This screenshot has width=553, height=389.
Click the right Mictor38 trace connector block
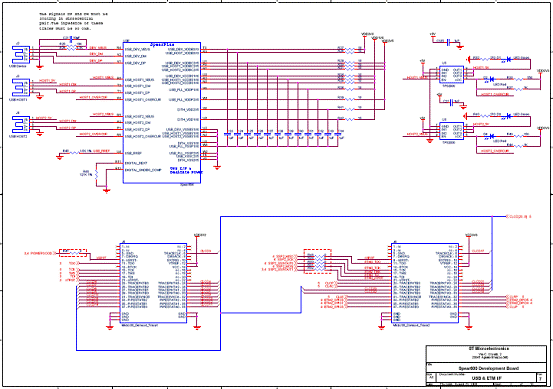(425, 283)
